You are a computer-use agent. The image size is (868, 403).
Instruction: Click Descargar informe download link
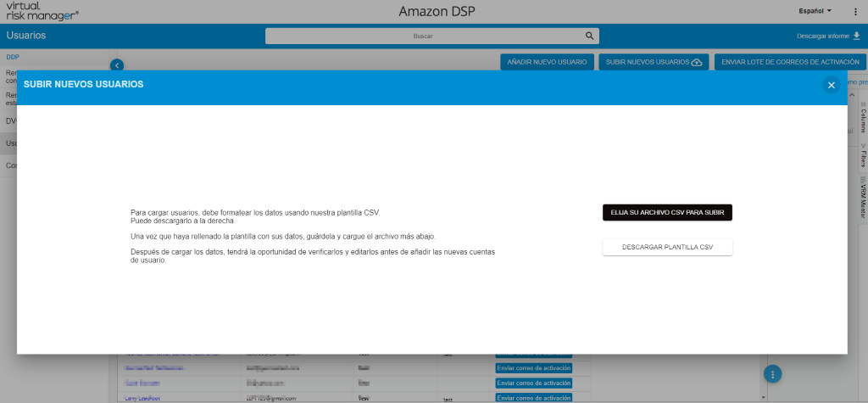pyautogui.click(x=828, y=36)
